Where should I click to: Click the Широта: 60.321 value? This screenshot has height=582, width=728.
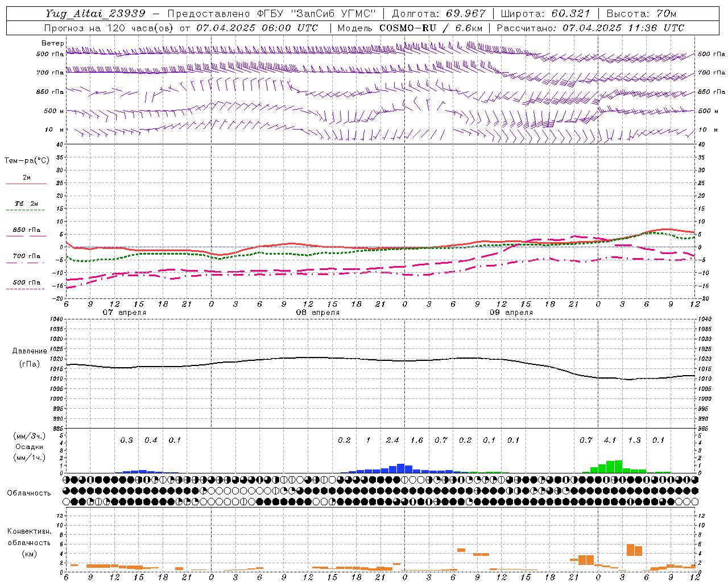click(545, 14)
